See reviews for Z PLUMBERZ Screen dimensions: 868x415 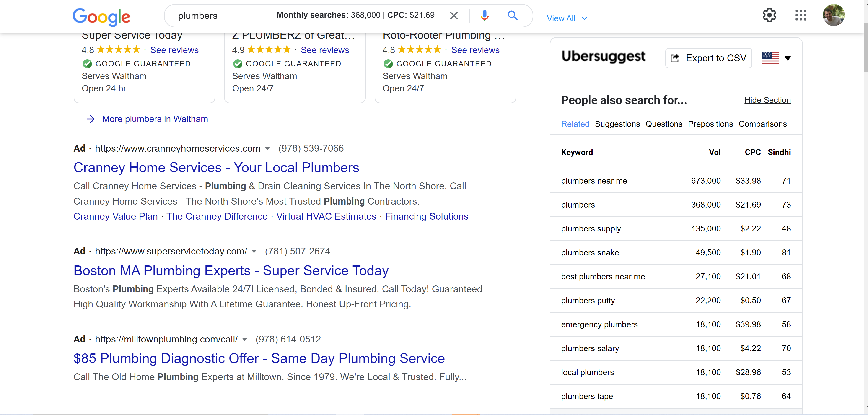[325, 50]
